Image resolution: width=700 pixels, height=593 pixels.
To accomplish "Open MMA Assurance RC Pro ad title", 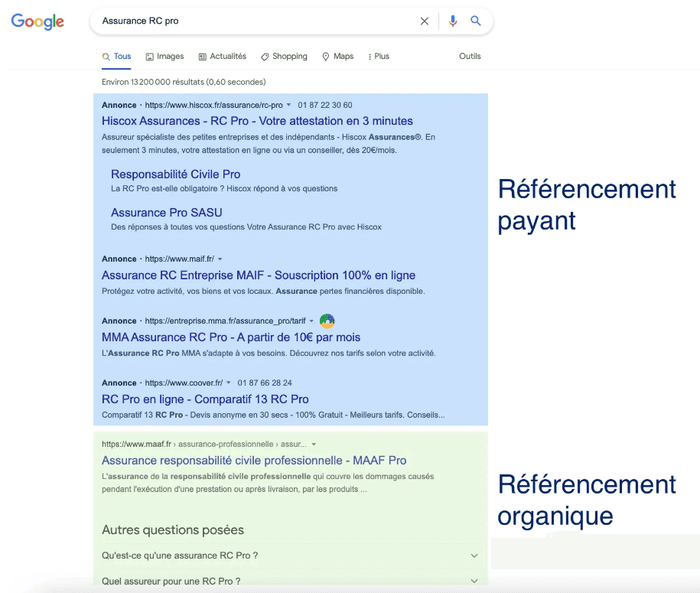I will click(231, 337).
